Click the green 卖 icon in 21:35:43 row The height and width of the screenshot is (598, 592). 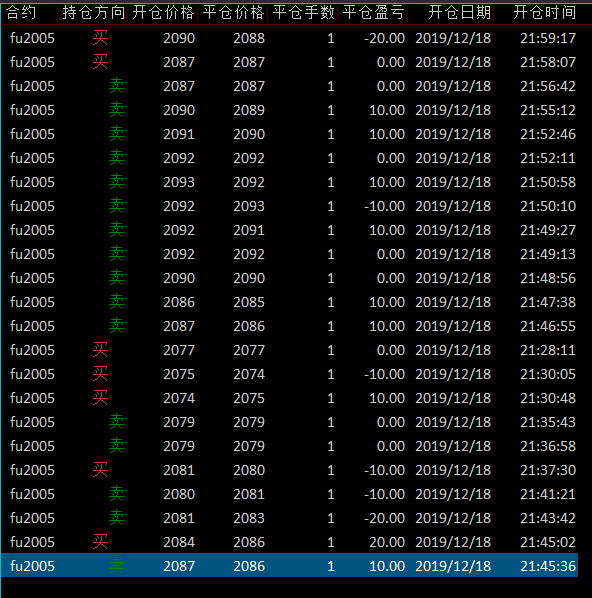[116, 422]
